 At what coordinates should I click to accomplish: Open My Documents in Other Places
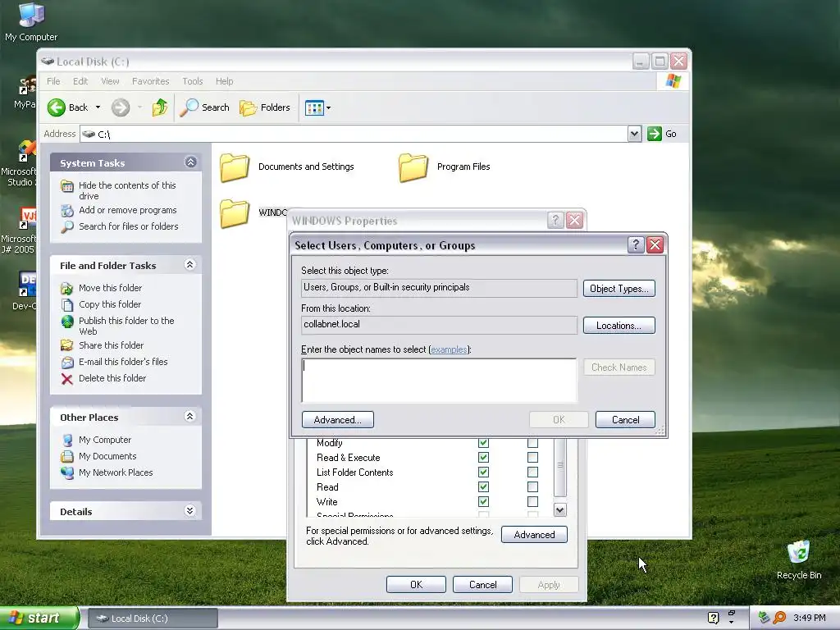click(107, 456)
